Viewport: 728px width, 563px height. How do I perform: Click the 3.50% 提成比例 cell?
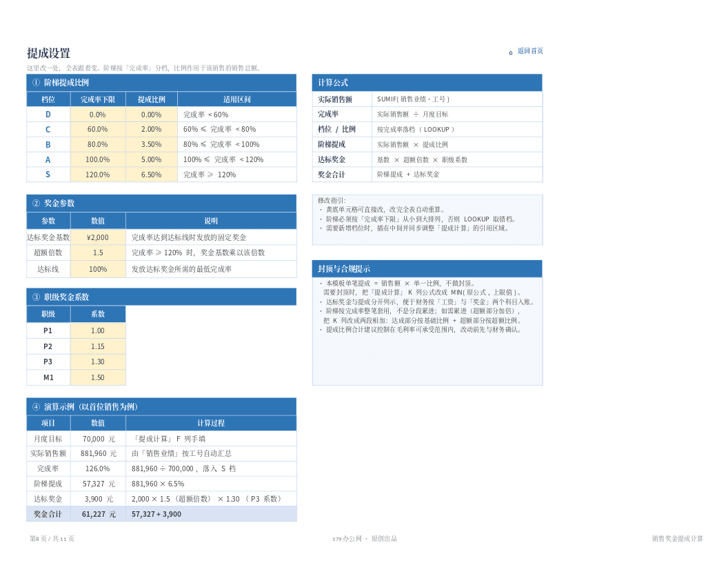click(152, 144)
